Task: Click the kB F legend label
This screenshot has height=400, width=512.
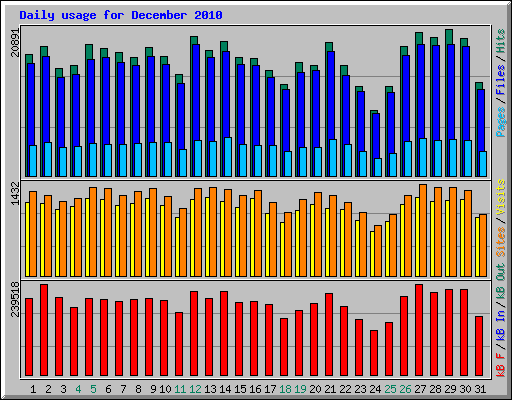Action: coord(501,365)
